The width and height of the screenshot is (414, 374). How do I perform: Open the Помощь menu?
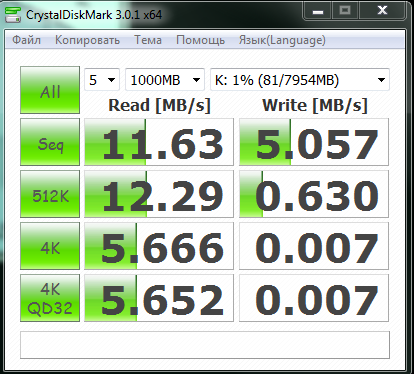pyautogui.click(x=200, y=40)
